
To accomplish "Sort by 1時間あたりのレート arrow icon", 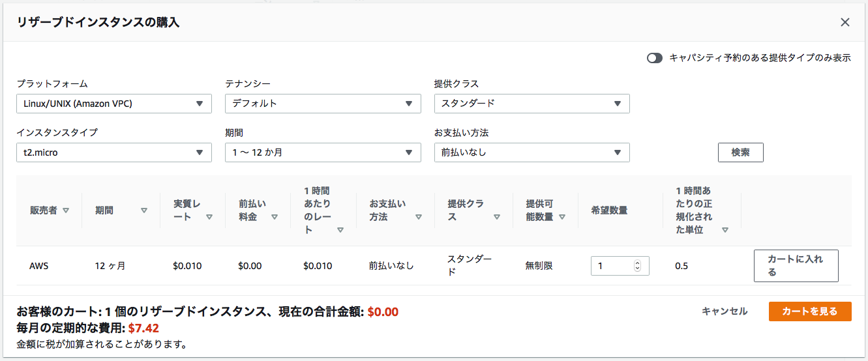I will click(x=340, y=230).
